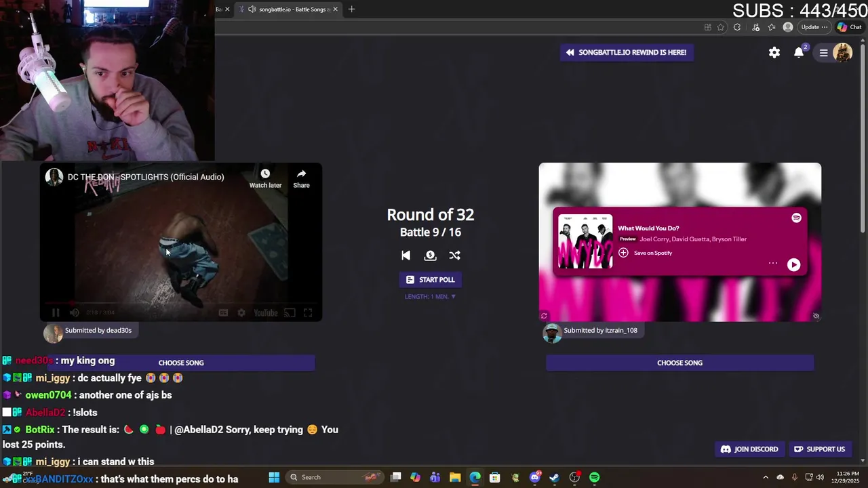The image size is (868, 488).
Task: Open Microsoft Edge from taskbar
Action: (x=475, y=477)
